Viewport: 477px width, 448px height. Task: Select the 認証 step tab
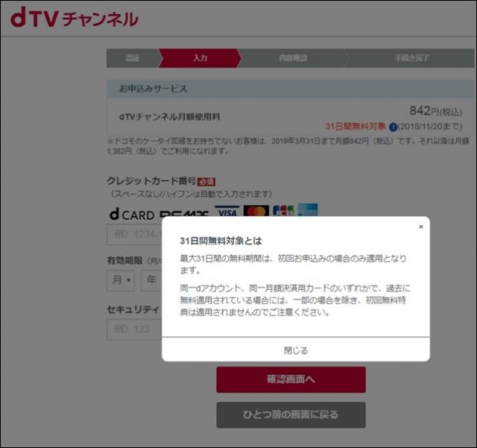(x=133, y=58)
